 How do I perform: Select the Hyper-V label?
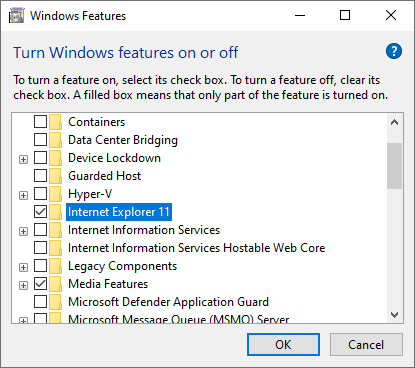coord(90,194)
